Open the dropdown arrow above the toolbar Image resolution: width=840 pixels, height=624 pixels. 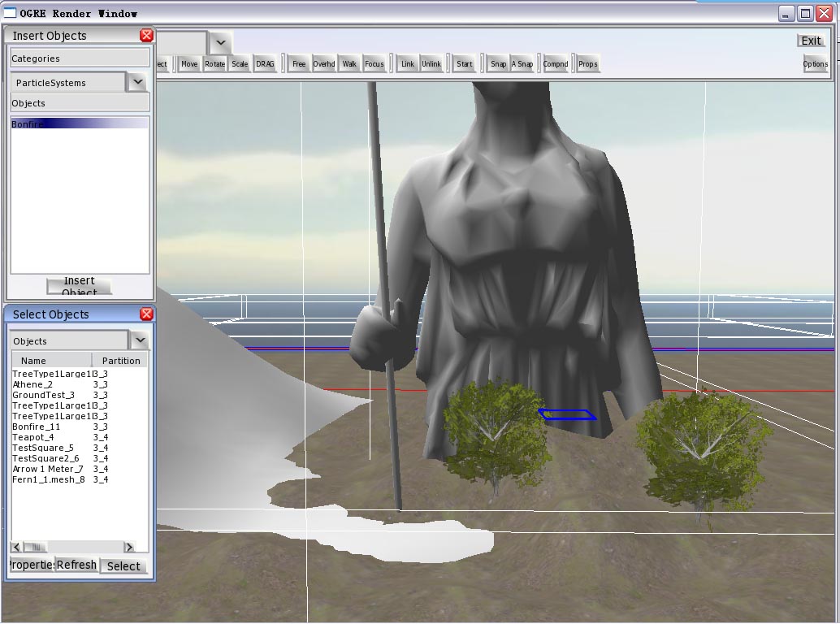[220, 43]
